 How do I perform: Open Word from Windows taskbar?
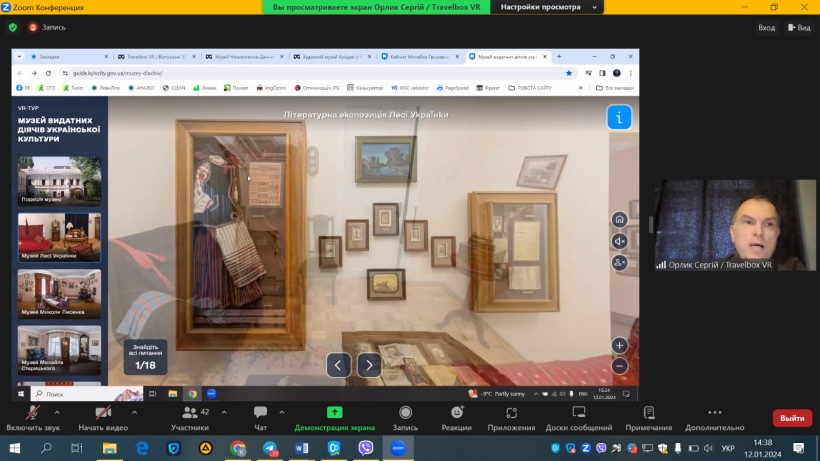[x=302, y=448]
